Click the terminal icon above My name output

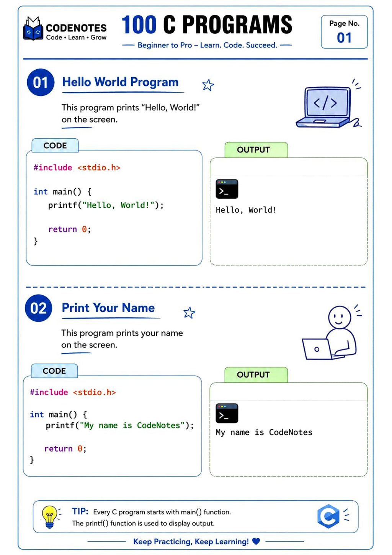(x=227, y=413)
